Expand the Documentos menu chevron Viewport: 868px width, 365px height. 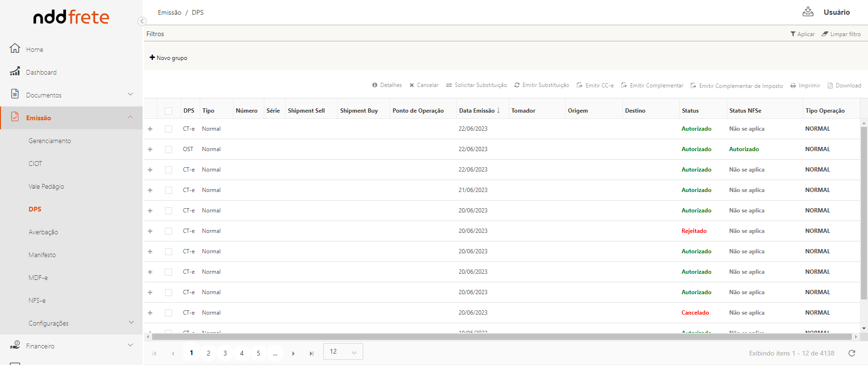tap(130, 94)
